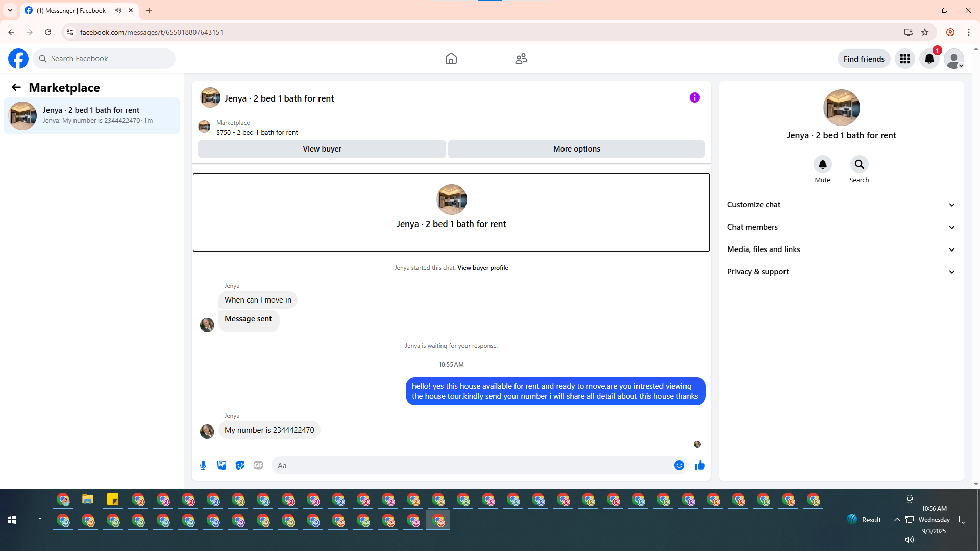Open volume speaker icon in system tray
Screen dimensions: 980x551
(910, 540)
